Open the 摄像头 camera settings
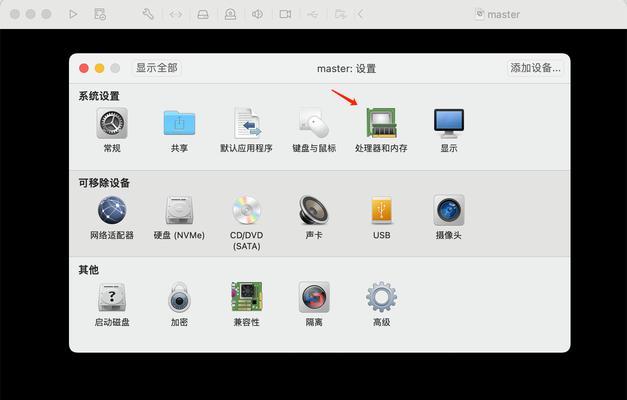Viewport: 627px width, 400px height. [449, 210]
